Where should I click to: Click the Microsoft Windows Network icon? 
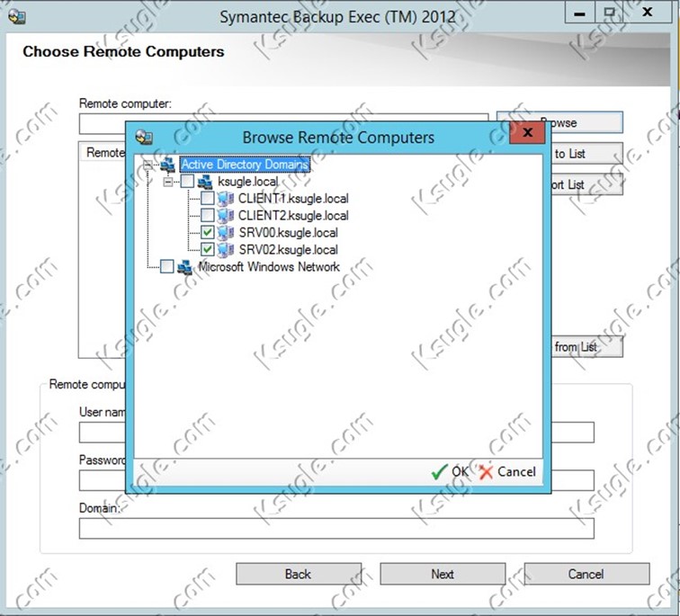tap(185, 267)
